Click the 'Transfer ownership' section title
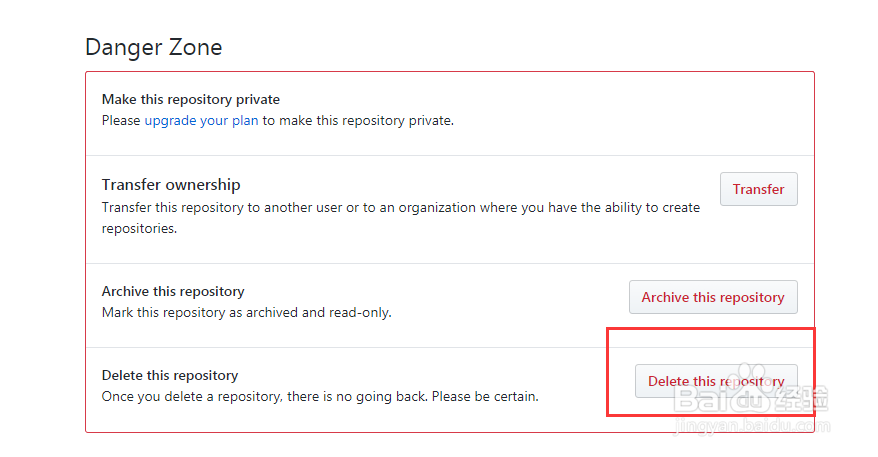 coord(171,185)
